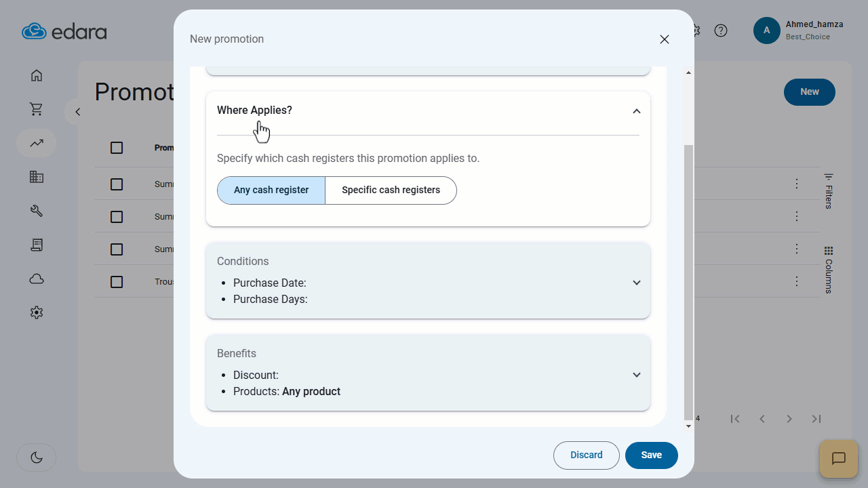868x488 pixels.
Task: Click the dialog vertical scrollbar thumb
Action: [689, 283]
